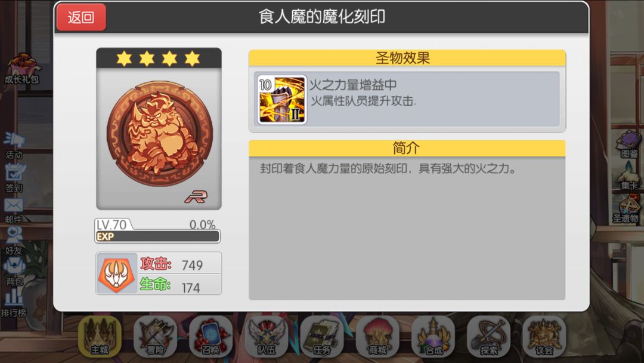644x363 pixels.
Task: Open the 图鉴 codex book icon
Action: point(629,144)
